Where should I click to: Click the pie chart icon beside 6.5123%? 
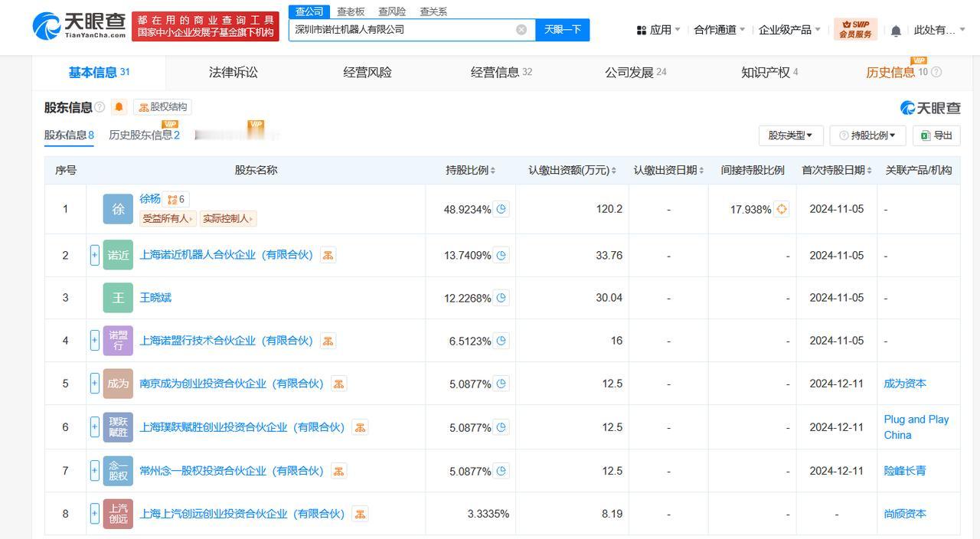tap(501, 341)
